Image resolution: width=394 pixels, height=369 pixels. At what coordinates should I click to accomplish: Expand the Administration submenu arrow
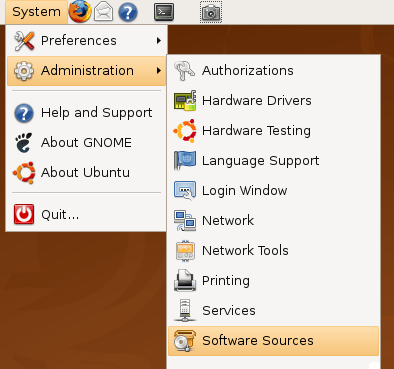coord(159,71)
